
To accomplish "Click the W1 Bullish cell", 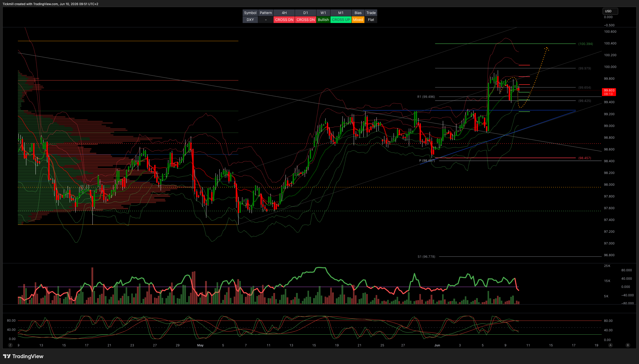I will [x=323, y=20].
